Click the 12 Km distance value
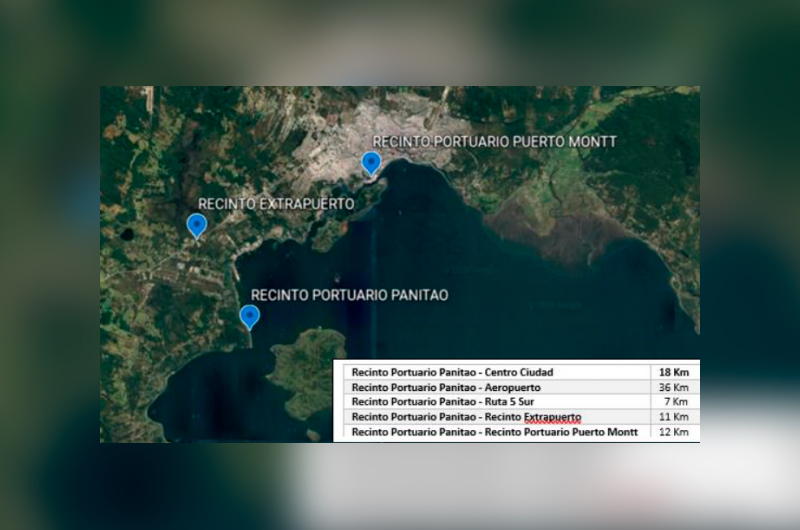This screenshot has width=800, height=530. tap(674, 432)
